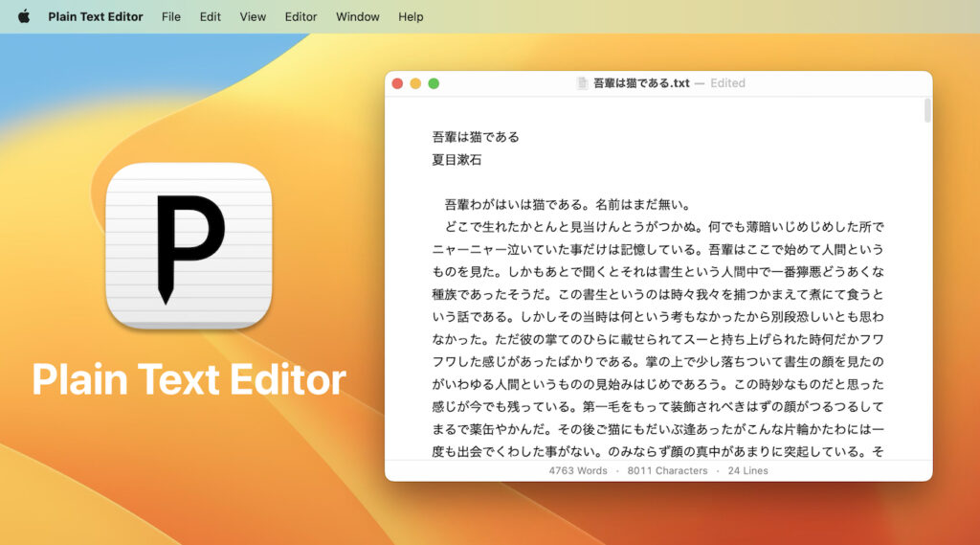Screen dimensions: 980x545
Task: Open the File menu
Action: pyautogui.click(x=170, y=17)
